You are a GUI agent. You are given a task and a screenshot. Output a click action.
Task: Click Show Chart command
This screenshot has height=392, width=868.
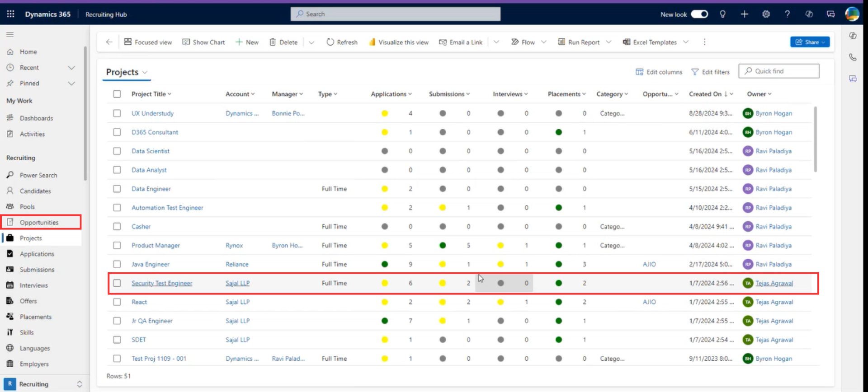pos(203,42)
